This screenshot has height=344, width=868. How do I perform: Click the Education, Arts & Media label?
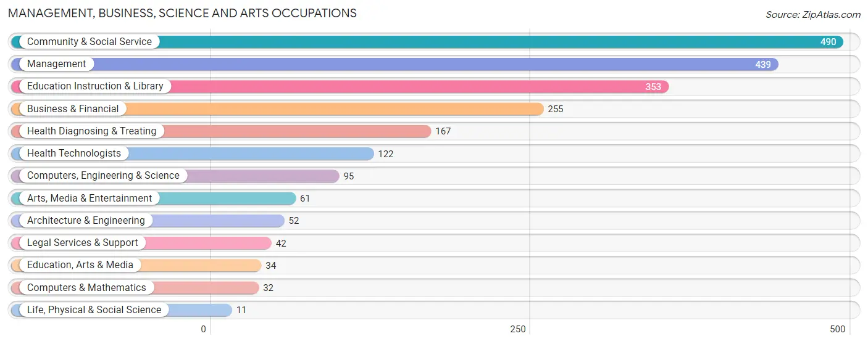click(80, 265)
